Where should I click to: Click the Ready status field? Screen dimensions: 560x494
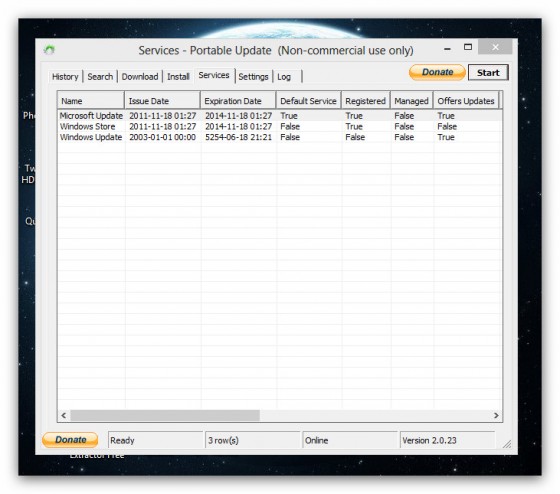point(155,440)
